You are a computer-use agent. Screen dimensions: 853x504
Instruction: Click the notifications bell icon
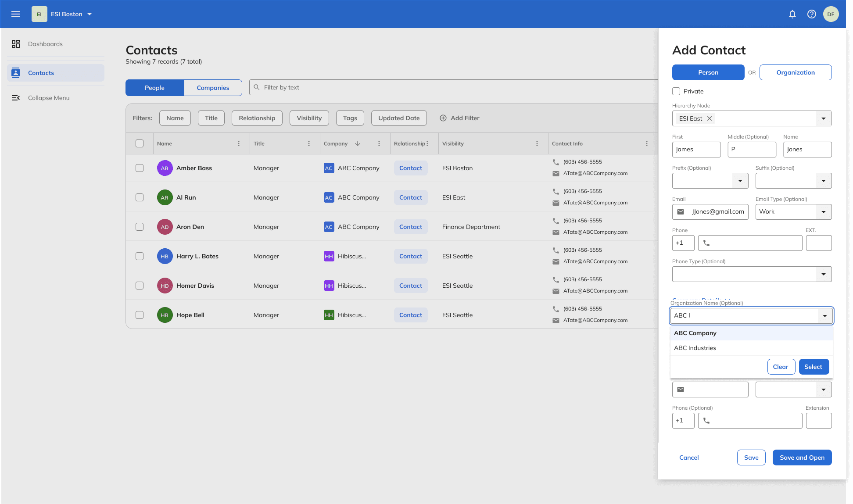pyautogui.click(x=792, y=14)
